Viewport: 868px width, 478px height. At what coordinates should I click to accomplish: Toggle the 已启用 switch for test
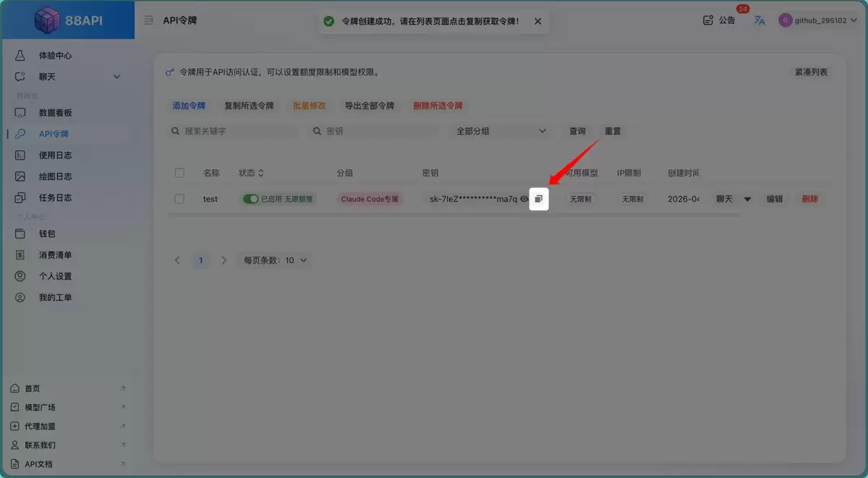point(250,199)
